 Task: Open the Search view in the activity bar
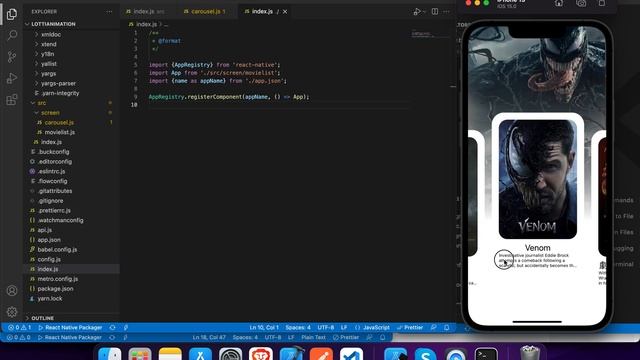12,36
